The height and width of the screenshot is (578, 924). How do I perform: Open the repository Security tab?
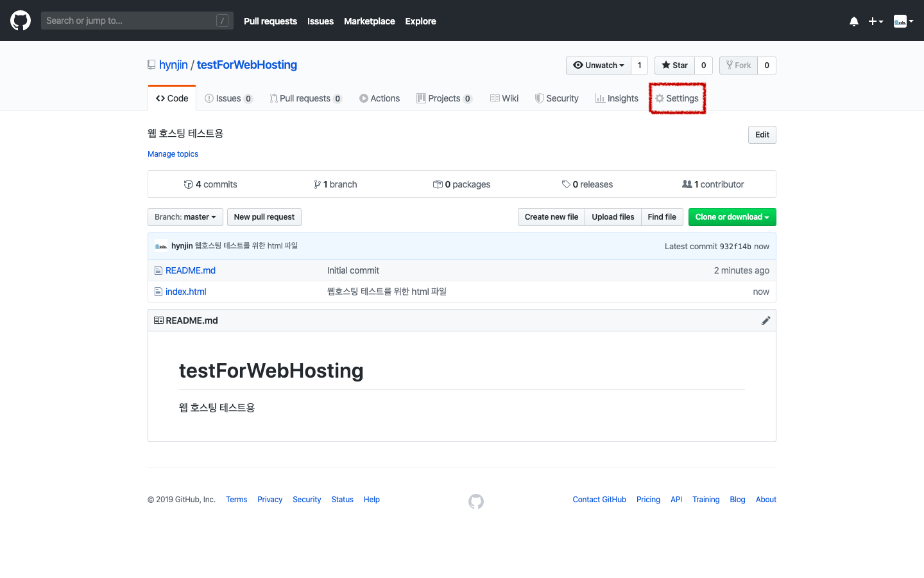click(x=557, y=98)
